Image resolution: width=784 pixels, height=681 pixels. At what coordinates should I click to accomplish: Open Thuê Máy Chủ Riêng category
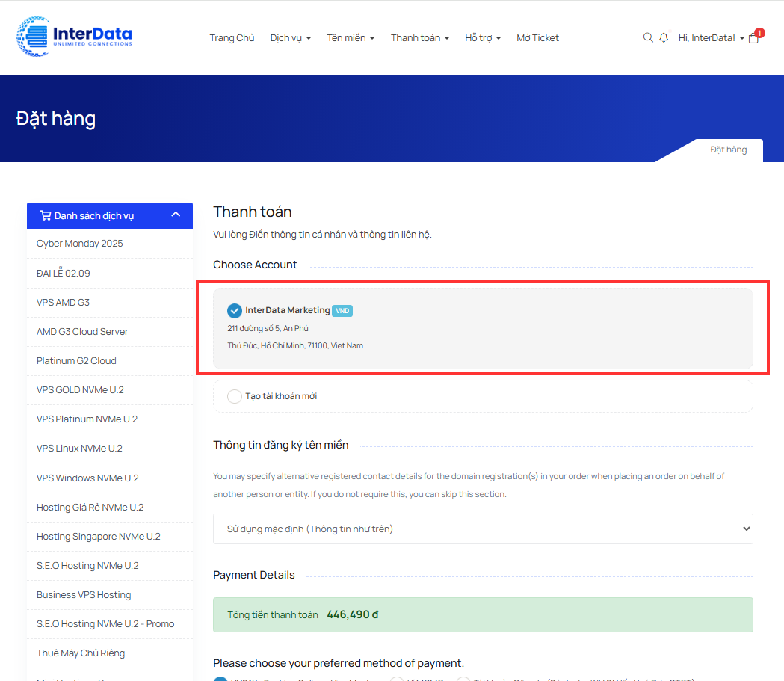point(110,653)
